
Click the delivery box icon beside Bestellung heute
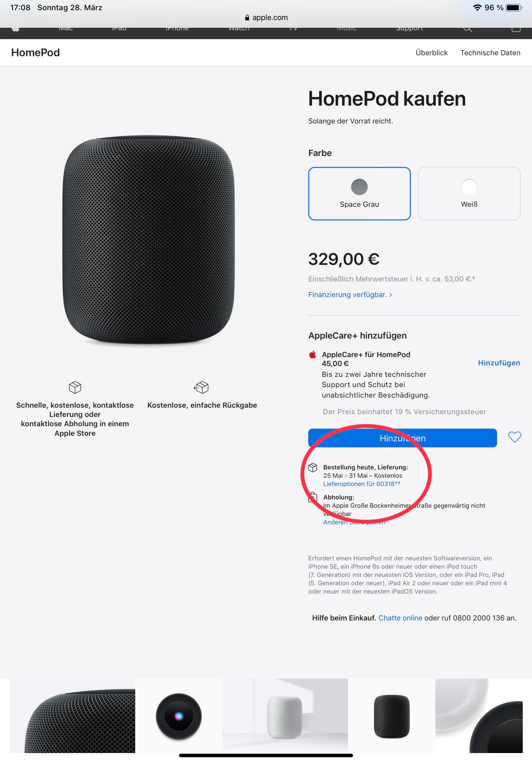coord(313,467)
